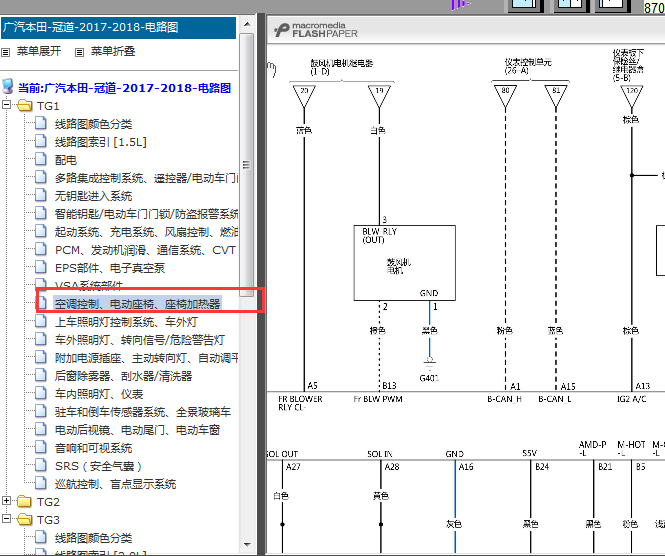
Task: Open 起动系统、充电系统、风扇控制 entry
Action: click(x=146, y=232)
